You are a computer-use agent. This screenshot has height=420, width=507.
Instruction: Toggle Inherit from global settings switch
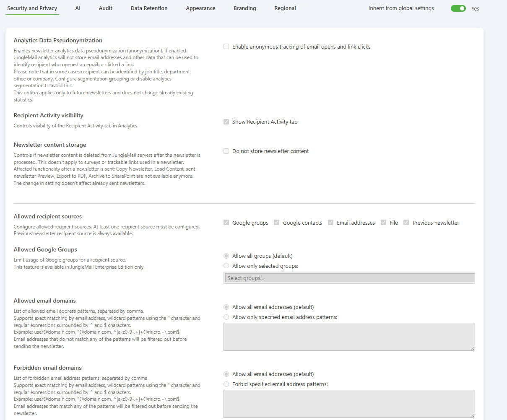click(x=458, y=8)
